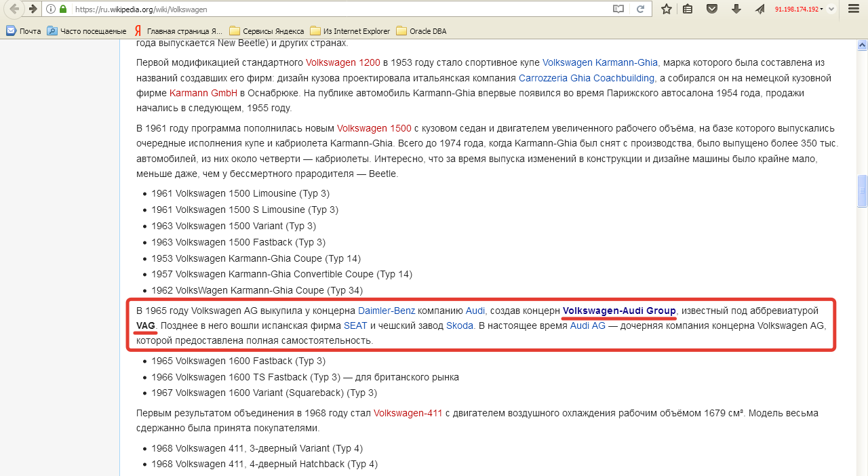Click '1963 Volkswagen 1500 Variant (Typ 3)' item
868x476 pixels.
233,226
